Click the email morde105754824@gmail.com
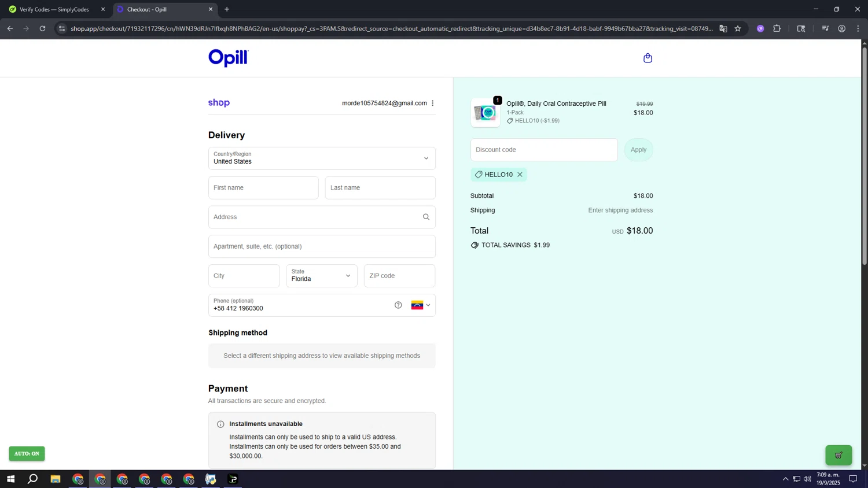The height and width of the screenshot is (488, 868). coord(384,103)
